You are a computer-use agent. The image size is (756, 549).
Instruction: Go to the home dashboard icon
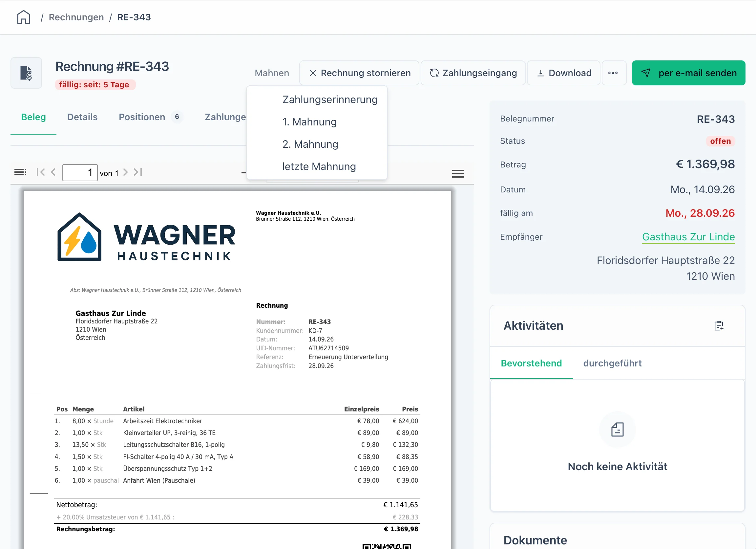click(23, 17)
